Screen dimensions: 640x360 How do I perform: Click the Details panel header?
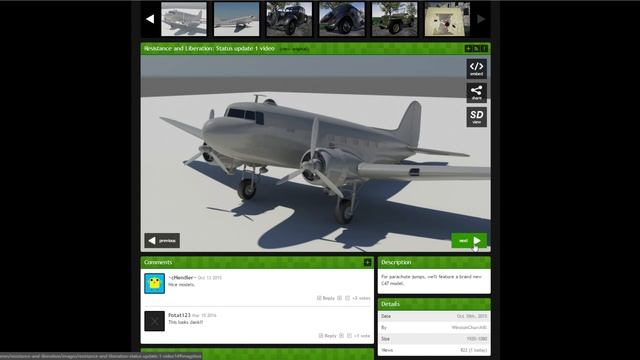coord(434,304)
